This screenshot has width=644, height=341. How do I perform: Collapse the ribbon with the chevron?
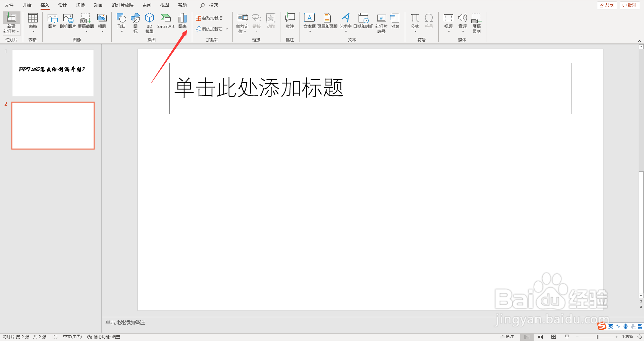(x=640, y=40)
